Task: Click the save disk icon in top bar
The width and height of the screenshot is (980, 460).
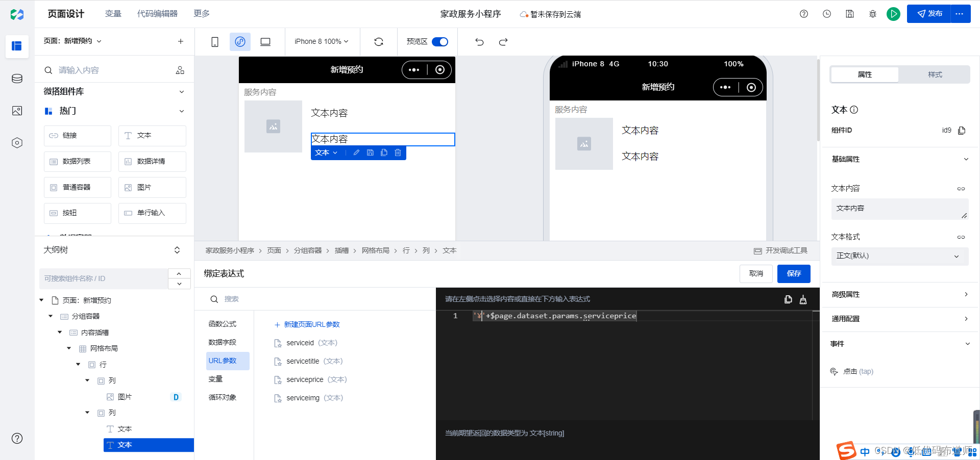Action: 850,14
